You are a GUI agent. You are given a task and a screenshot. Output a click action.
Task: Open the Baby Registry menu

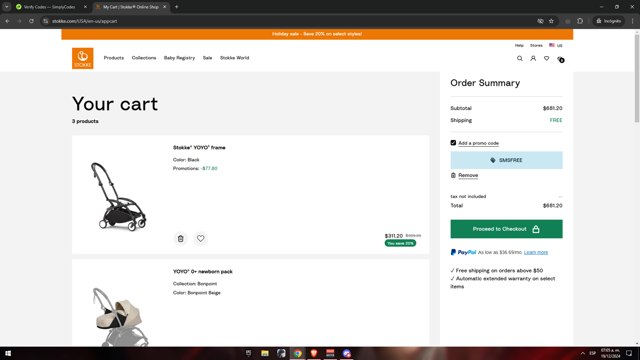(x=179, y=58)
